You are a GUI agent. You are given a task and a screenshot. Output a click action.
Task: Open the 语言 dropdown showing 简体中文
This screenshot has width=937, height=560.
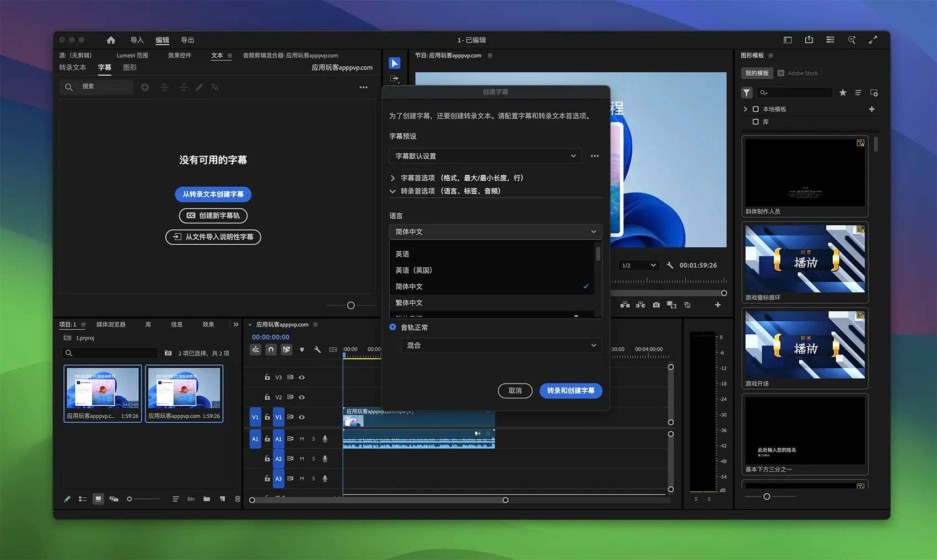496,231
